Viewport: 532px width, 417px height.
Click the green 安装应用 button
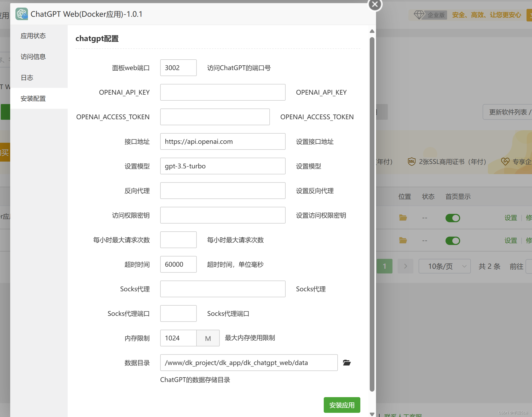(342, 405)
